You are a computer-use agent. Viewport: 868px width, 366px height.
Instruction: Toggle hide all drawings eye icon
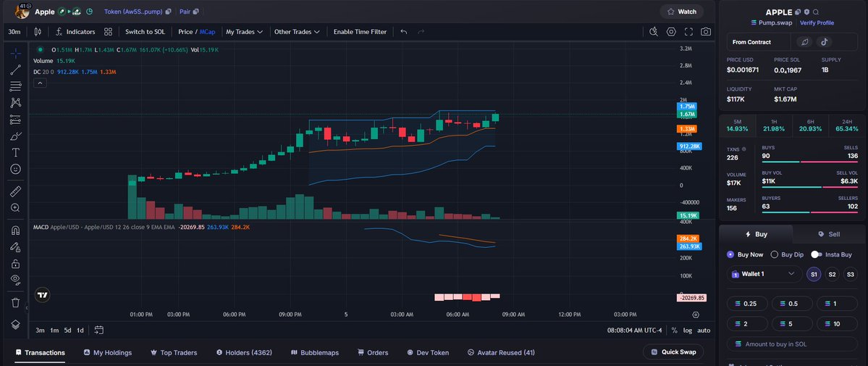tap(15, 280)
